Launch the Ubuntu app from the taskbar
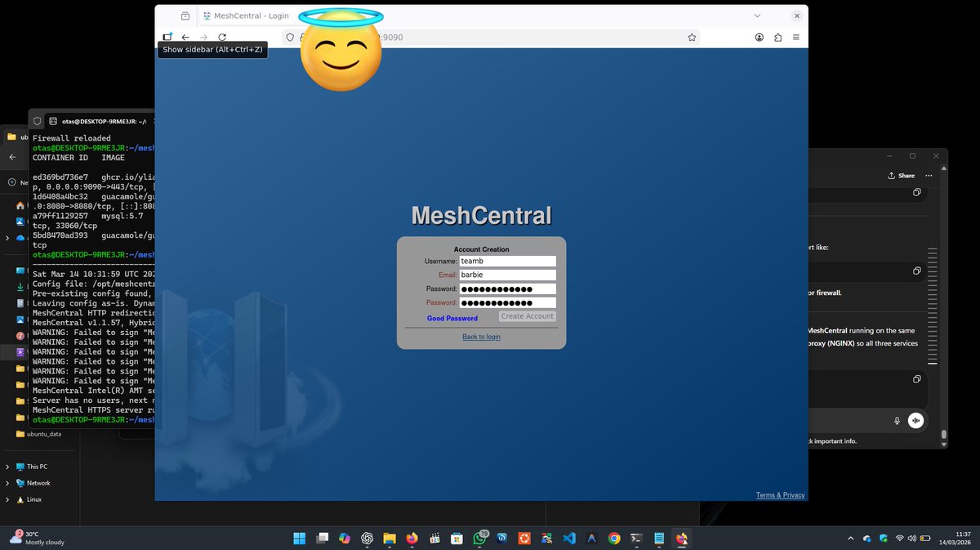Viewport: 980px width, 550px height. pos(523,539)
